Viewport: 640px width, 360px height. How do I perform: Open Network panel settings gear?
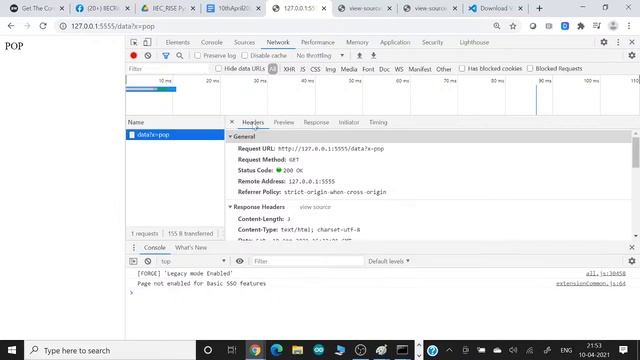pos(632,56)
